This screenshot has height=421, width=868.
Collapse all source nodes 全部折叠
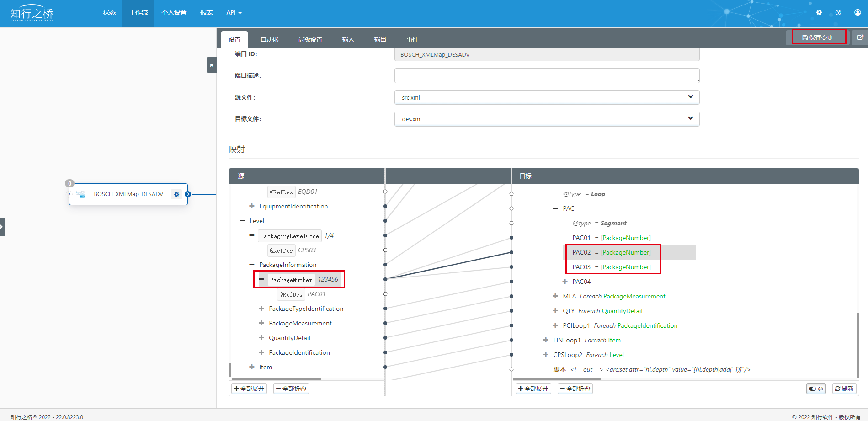tap(291, 389)
